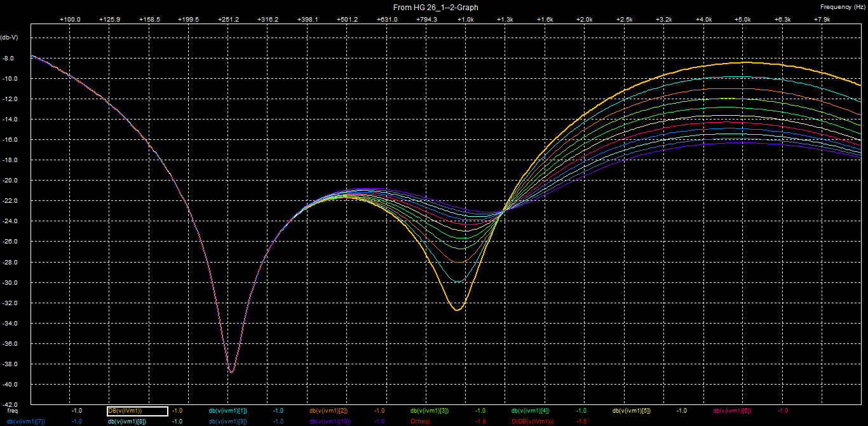
Task: Select the highlighted DB(v(IVm1)) trace label
Action: click(137, 411)
